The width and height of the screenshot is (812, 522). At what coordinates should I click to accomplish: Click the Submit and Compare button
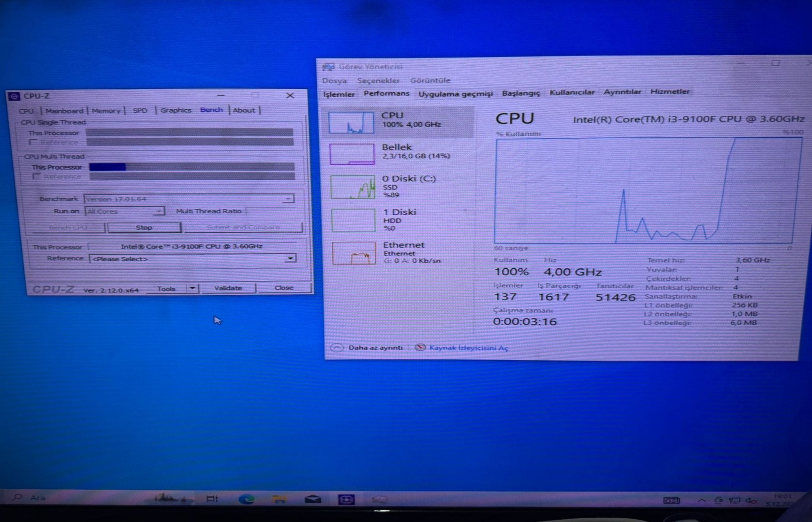tap(243, 227)
